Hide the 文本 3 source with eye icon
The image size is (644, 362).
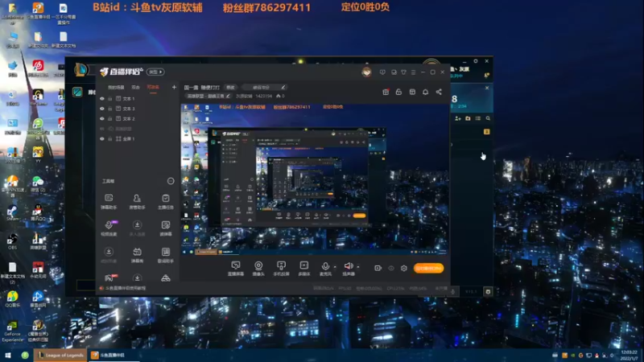[102, 109]
